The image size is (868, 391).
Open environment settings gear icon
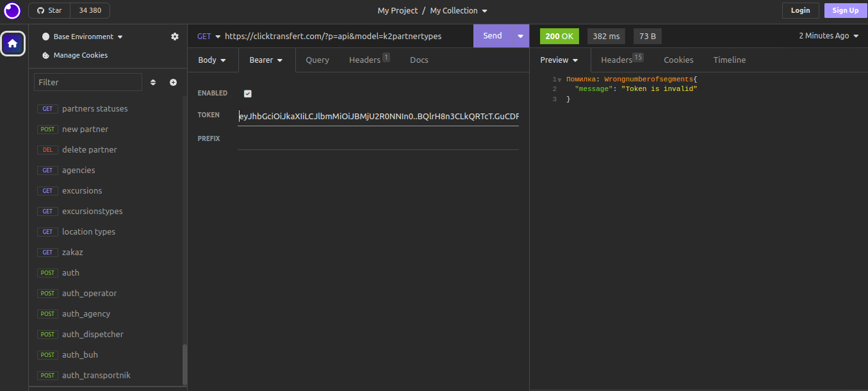[x=175, y=37]
